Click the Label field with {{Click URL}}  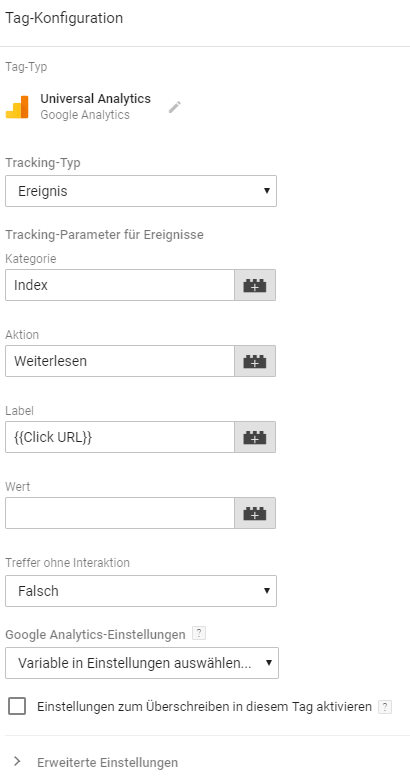[120, 437]
